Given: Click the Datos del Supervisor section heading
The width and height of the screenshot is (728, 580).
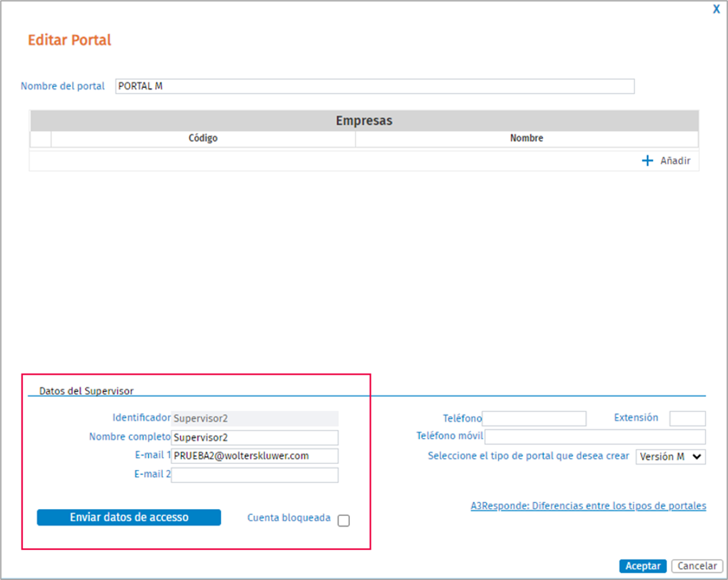Looking at the screenshot, I should click(x=87, y=391).
